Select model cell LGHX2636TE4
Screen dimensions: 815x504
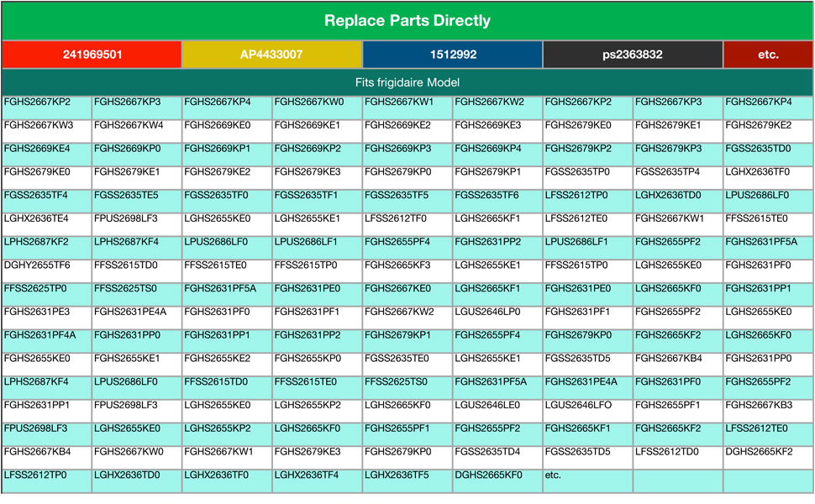pos(39,218)
